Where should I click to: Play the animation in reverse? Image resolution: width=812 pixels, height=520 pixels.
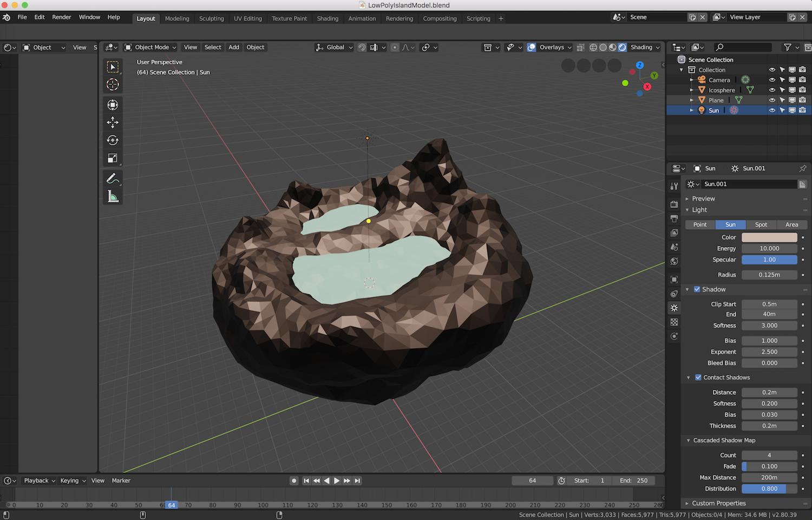point(326,480)
